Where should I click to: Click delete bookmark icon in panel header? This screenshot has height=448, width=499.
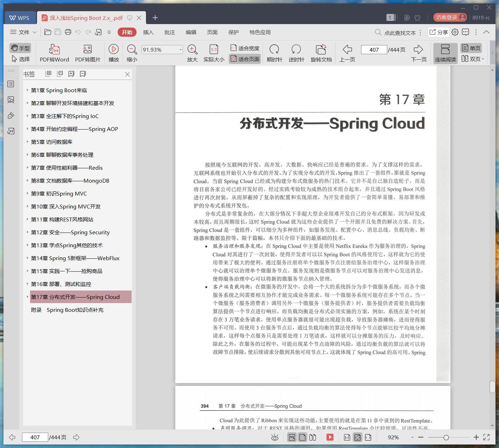[x=83, y=74]
